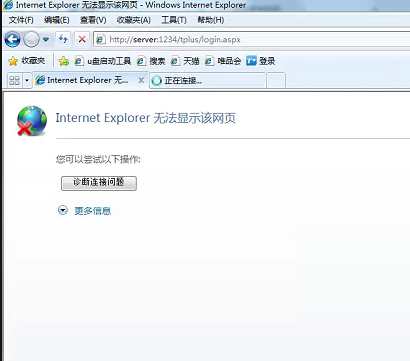The image size is (410, 361).
Task: Open the 编辑(E) menu
Action: [57, 20]
